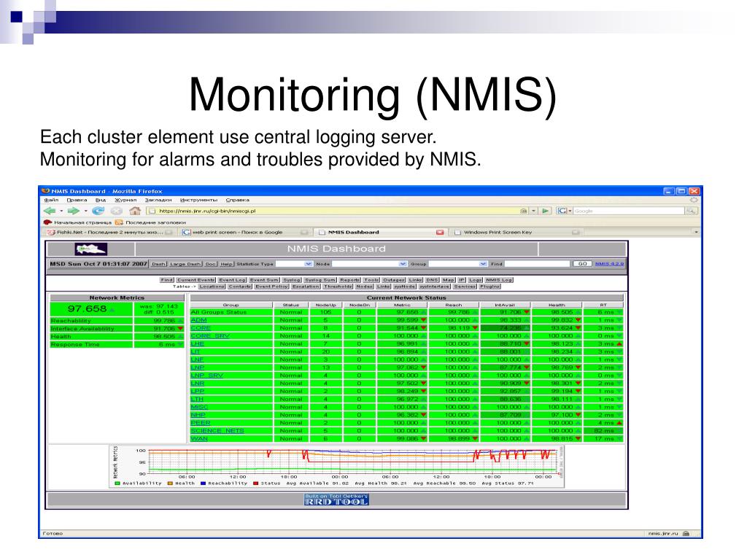Open the NMIS 4.2.9 version link

[x=609, y=264]
